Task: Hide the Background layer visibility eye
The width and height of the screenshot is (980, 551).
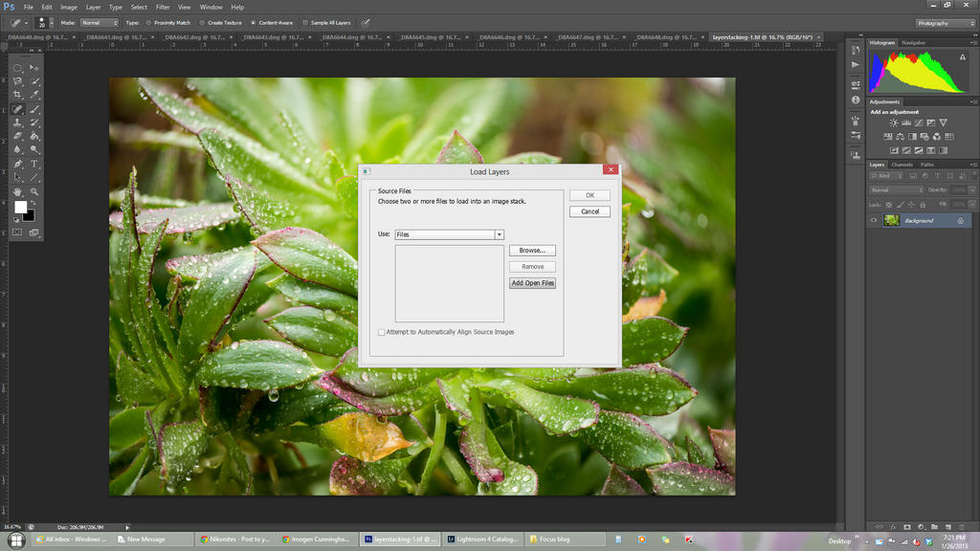Action: pos(873,220)
